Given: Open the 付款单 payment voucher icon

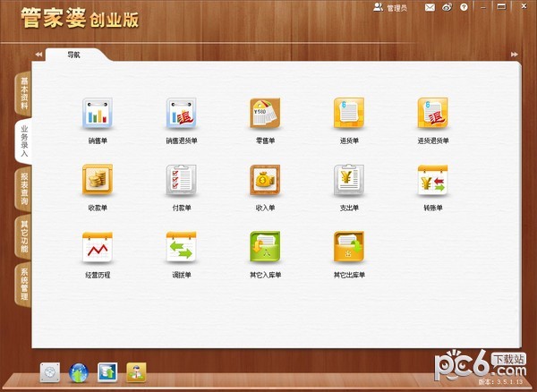Looking at the screenshot, I should [181, 182].
